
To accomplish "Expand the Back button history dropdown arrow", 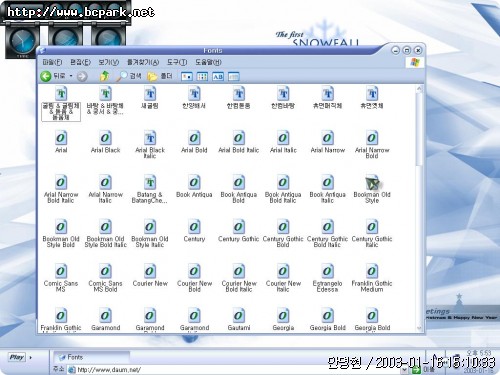I will click(x=71, y=76).
